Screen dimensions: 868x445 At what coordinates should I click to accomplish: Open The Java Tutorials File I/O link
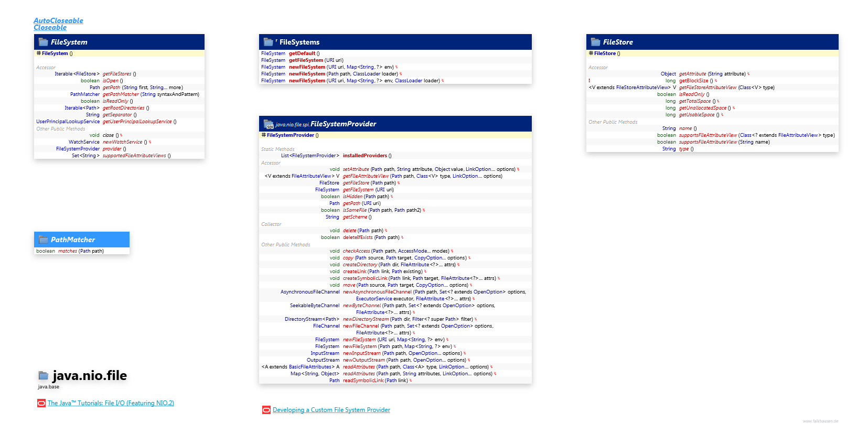tap(111, 403)
